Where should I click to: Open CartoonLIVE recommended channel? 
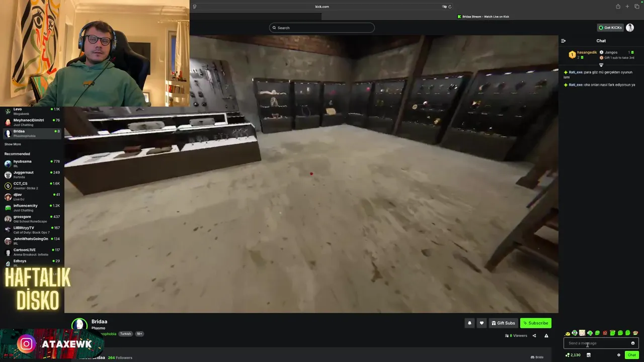32,252
